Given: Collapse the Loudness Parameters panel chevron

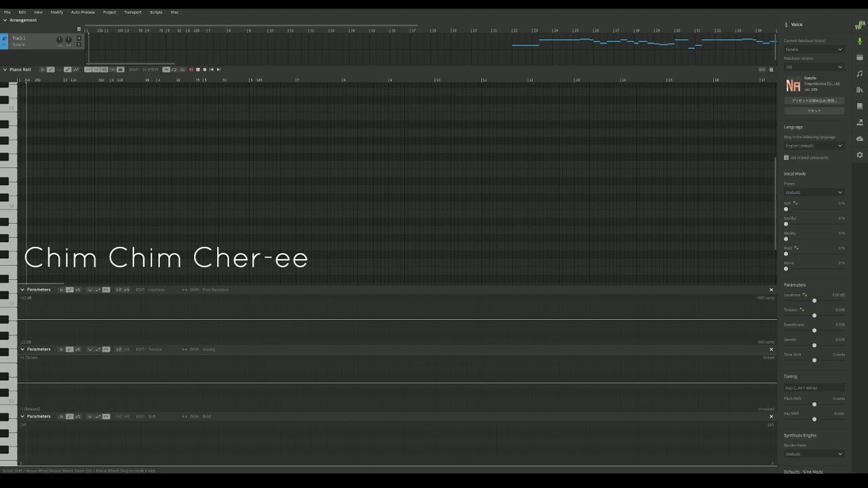Looking at the screenshot, I should pos(22,289).
